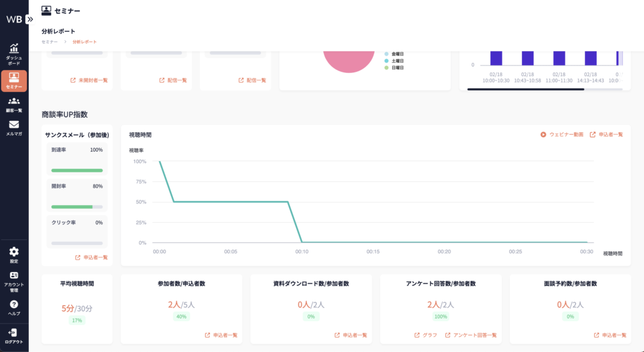Open the mail magazine envelope icon
This screenshot has height=352, width=644.
pos(14,128)
